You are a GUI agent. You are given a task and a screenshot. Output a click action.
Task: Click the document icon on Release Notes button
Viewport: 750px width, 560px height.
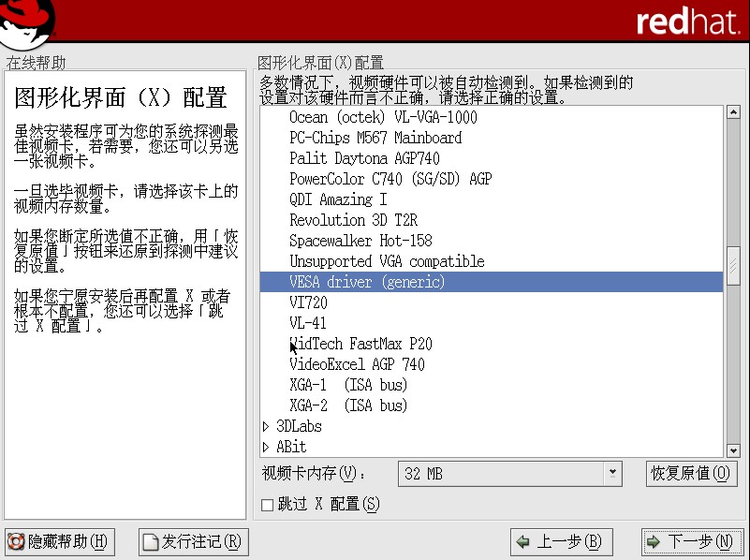click(150, 542)
